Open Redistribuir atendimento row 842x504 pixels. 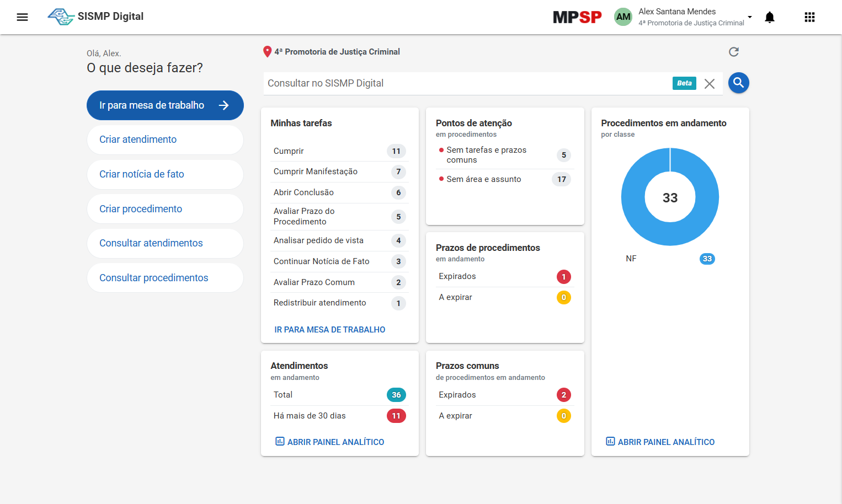coord(339,303)
